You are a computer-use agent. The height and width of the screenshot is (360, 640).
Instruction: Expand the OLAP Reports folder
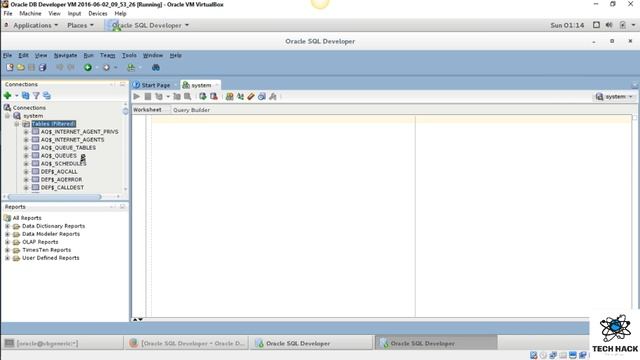point(7,242)
